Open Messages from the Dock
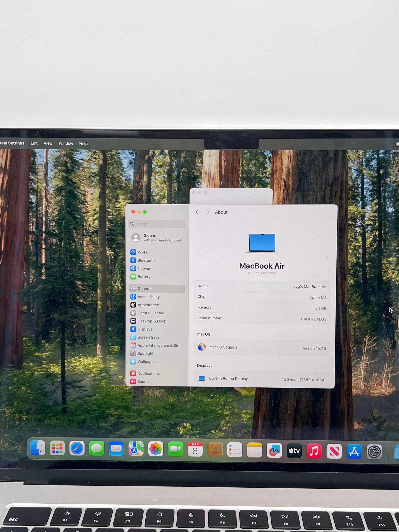Image resolution: width=399 pixels, height=532 pixels. point(97,448)
